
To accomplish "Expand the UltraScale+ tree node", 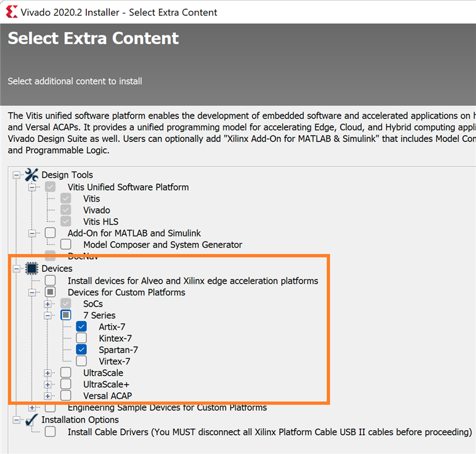I will pyautogui.click(x=48, y=384).
